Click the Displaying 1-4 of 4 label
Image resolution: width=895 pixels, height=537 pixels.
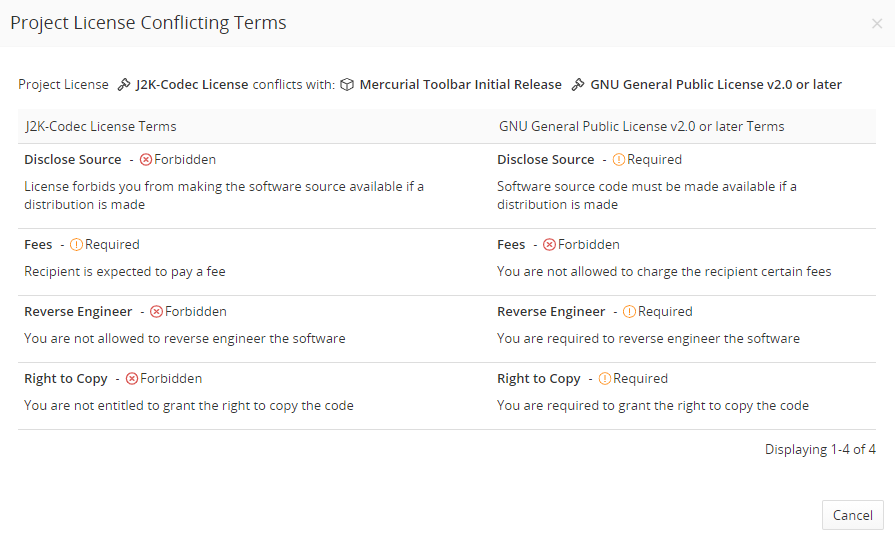pos(820,450)
